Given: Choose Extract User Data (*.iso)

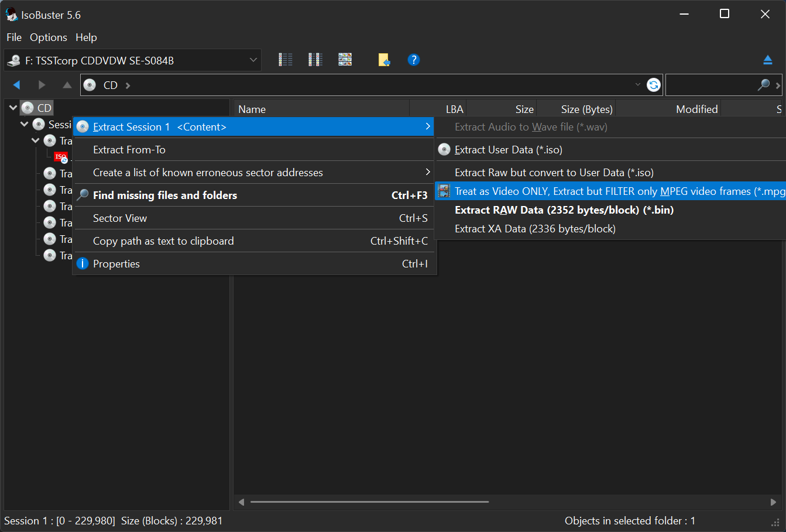Looking at the screenshot, I should [507, 149].
